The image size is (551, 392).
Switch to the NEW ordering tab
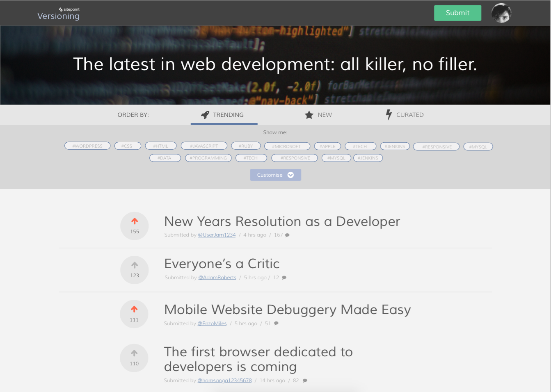[x=318, y=115]
